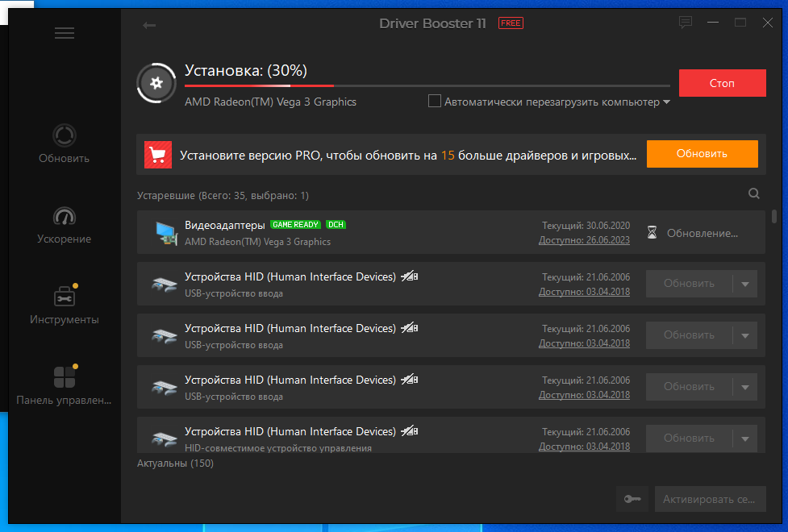Click the installation progress gear icon
788x532 pixels.
click(x=156, y=83)
